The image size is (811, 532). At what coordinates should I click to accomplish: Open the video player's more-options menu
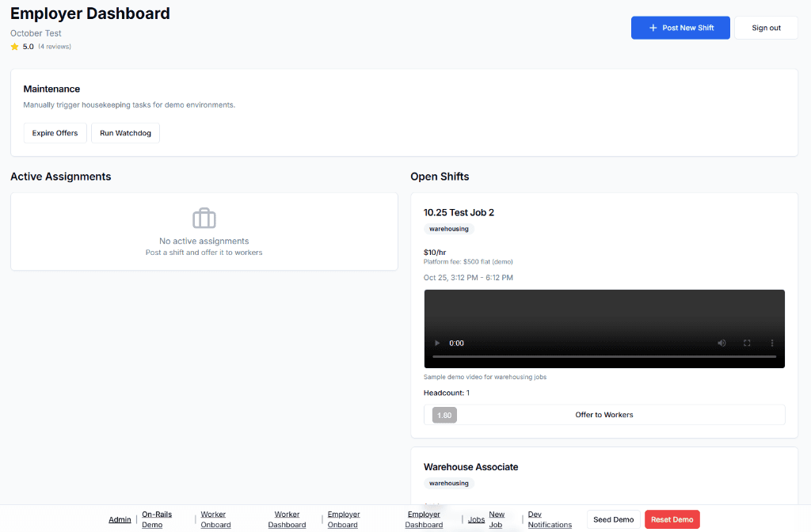pyautogui.click(x=772, y=343)
